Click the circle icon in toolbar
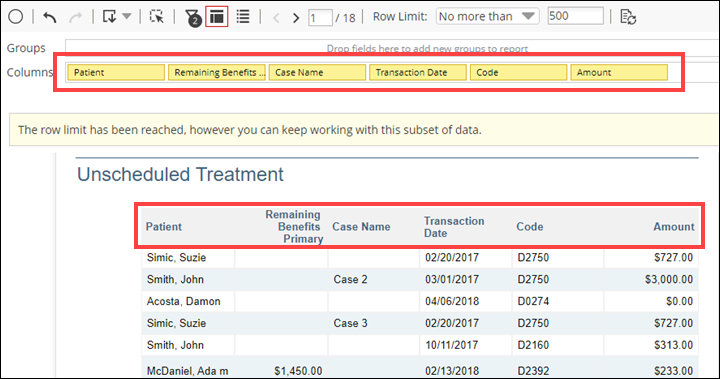Screen dimensions: 720x379 pyautogui.click(x=16, y=17)
